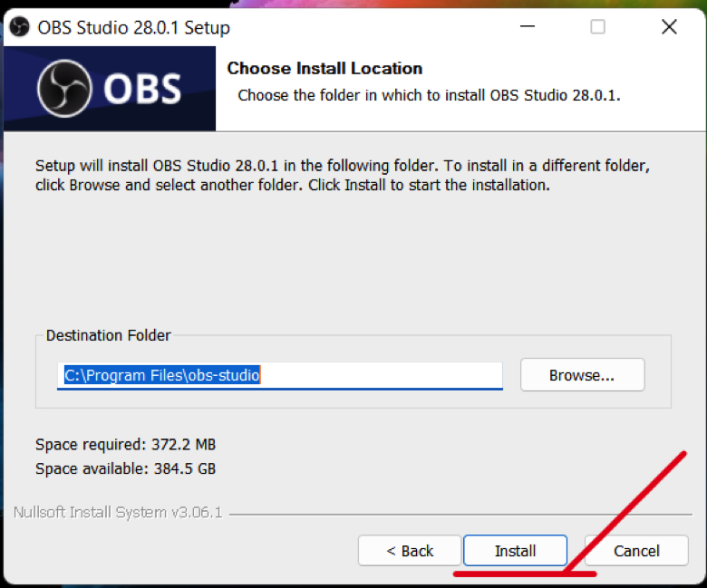The width and height of the screenshot is (707, 588).
Task: Click the OBS icon in the title bar
Action: (19, 27)
